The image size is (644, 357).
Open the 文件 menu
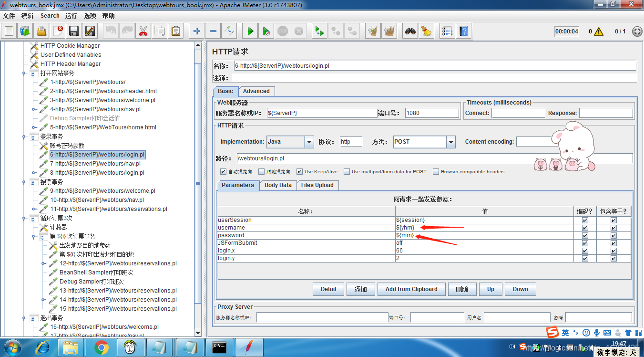pos(9,16)
